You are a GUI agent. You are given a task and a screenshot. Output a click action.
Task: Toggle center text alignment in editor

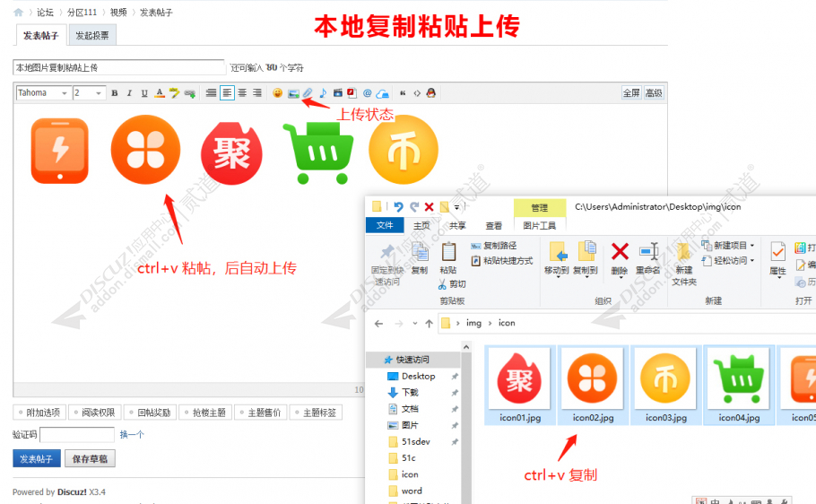[x=242, y=93]
